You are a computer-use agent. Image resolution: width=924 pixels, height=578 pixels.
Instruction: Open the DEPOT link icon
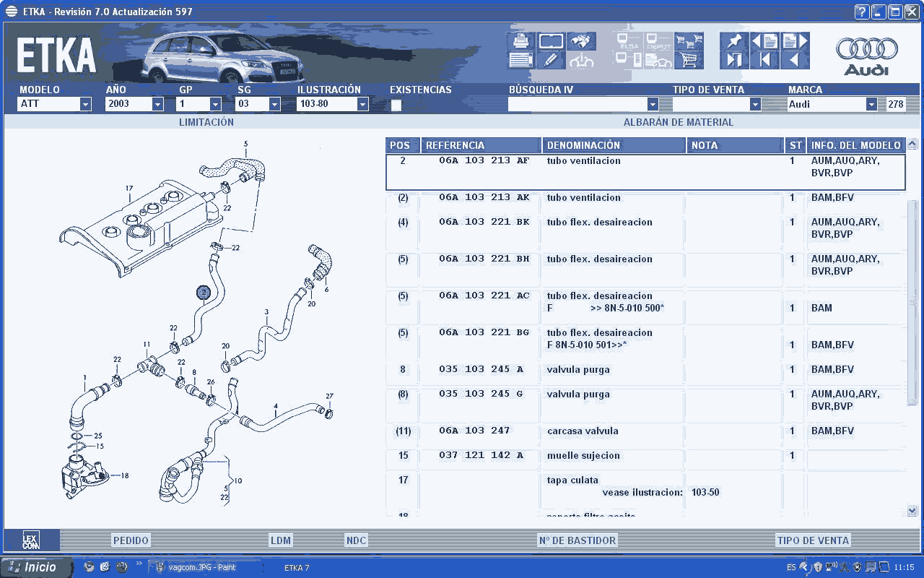658,41
